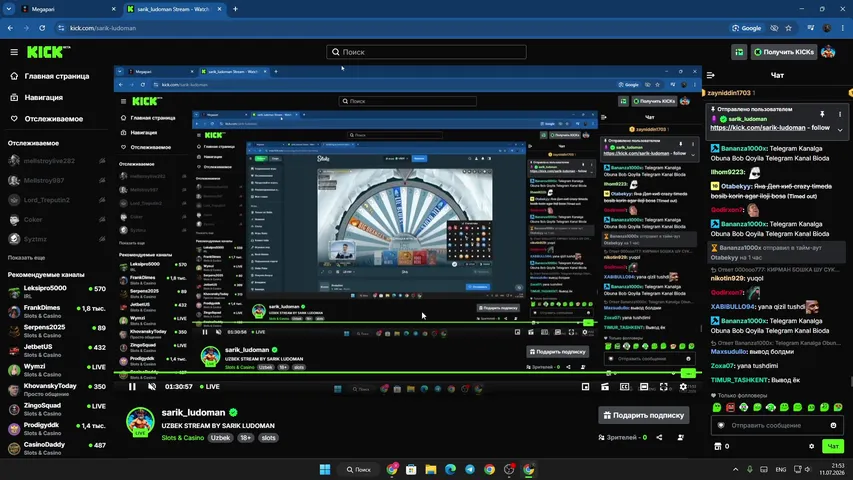This screenshot has width=853, height=480.
Task: Go back in browser history
Action: (x=10, y=28)
